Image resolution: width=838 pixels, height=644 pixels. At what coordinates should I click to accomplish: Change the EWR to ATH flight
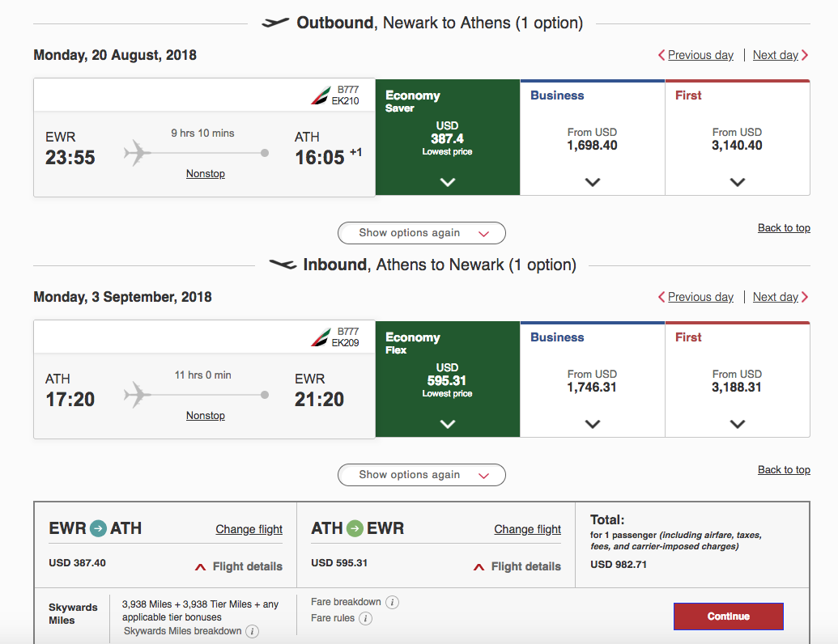click(249, 529)
